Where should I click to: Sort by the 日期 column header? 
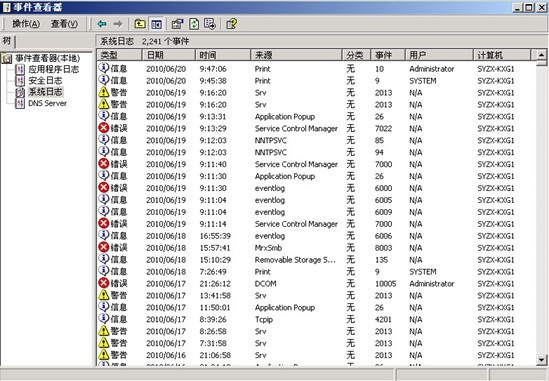(168, 55)
